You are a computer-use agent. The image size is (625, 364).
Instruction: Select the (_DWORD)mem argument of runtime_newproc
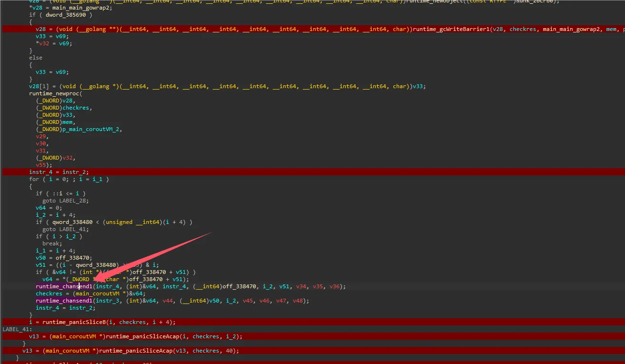pyautogui.click(x=56, y=122)
